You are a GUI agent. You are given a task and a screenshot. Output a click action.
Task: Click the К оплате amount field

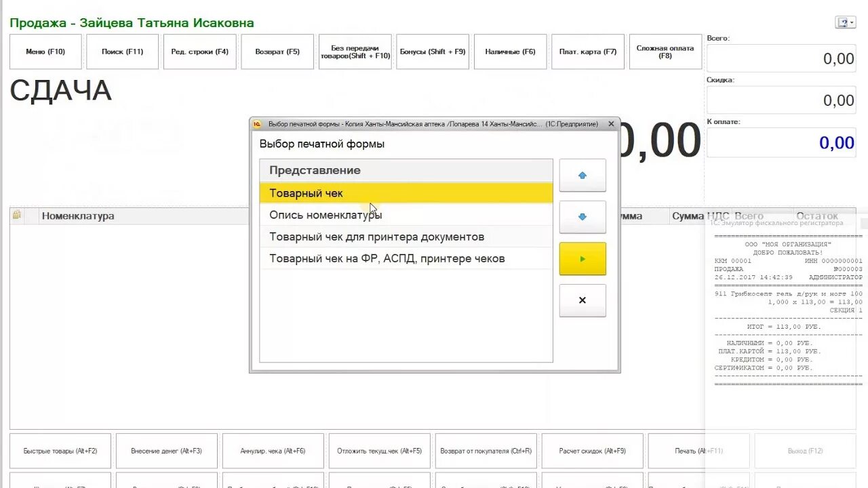click(x=781, y=142)
